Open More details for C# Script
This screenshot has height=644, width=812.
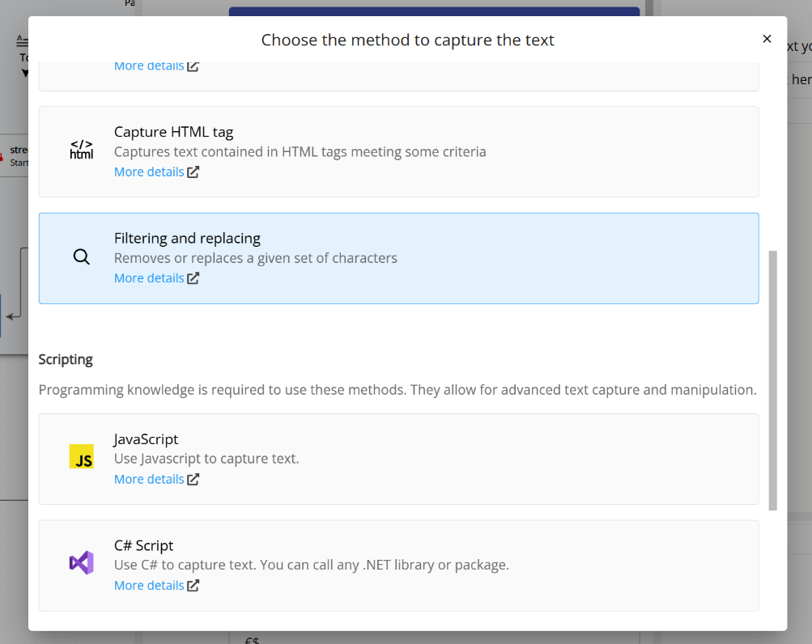point(148,584)
